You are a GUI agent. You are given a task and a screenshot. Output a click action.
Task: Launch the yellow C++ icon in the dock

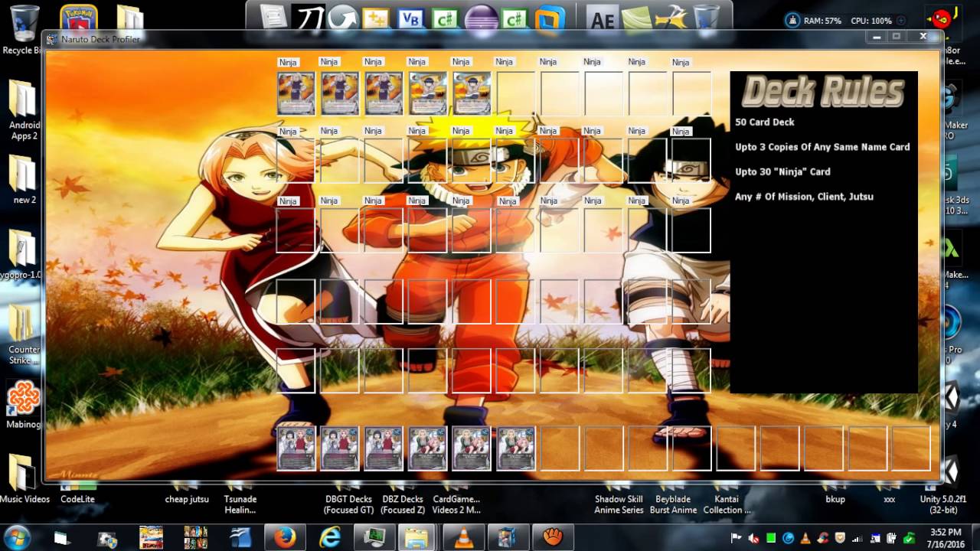tap(376, 18)
